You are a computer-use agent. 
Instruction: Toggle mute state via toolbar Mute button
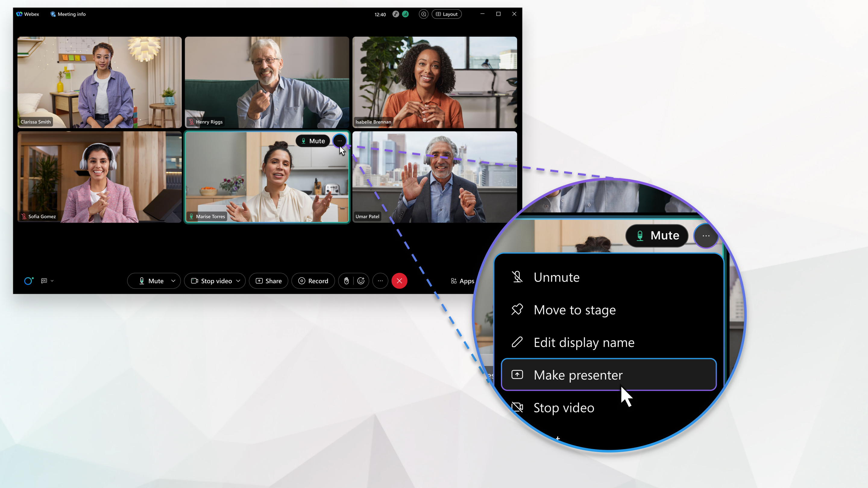tap(151, 281)
